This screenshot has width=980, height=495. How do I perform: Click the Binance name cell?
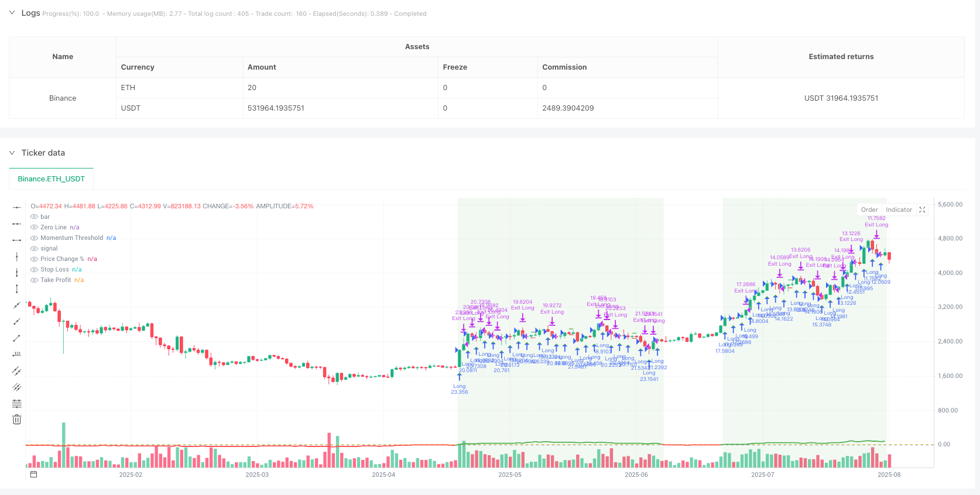click(x=63, y=98)
